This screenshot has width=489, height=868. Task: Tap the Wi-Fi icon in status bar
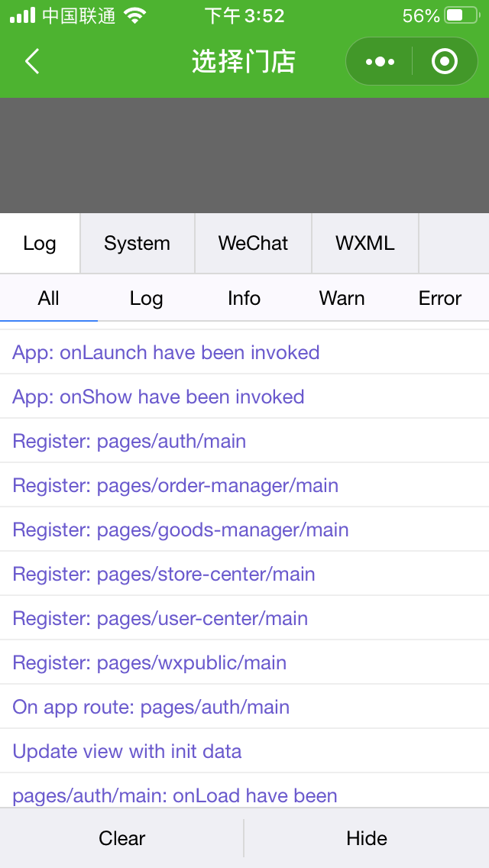tap(134, 15)
